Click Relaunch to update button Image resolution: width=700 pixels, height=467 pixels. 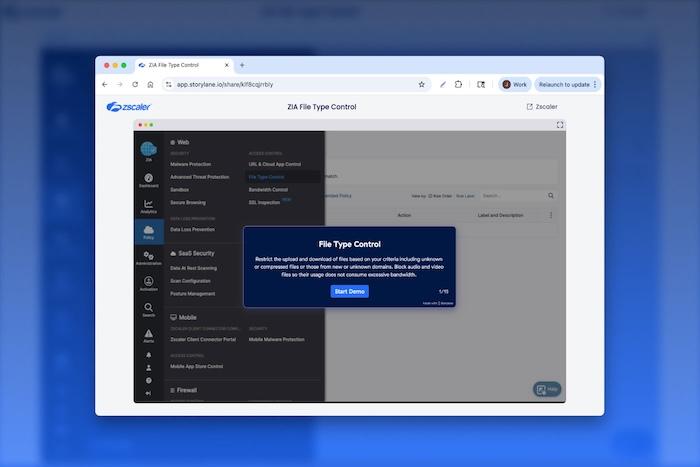pos(567,84)
